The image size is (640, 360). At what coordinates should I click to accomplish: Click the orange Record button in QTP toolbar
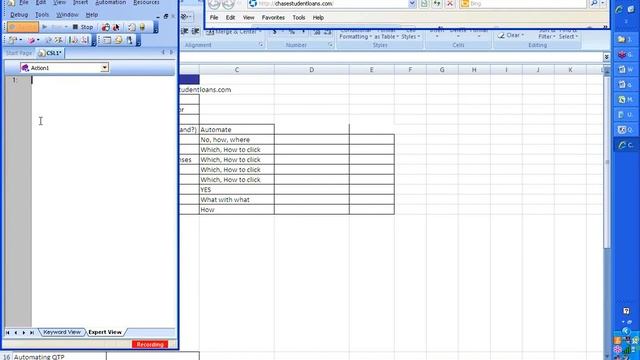23,27
